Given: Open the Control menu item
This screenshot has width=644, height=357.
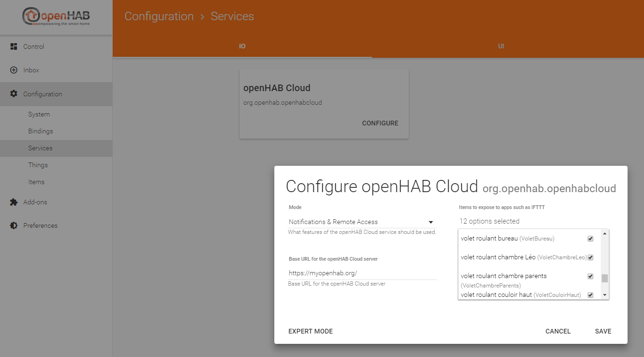Looking at the screenshot, I should [x=56, y=47].
